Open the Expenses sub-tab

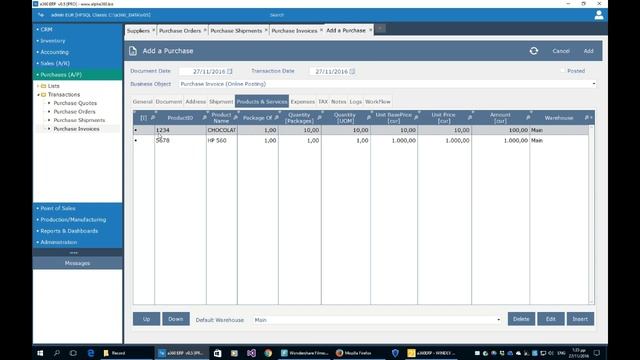coord(302,102)
